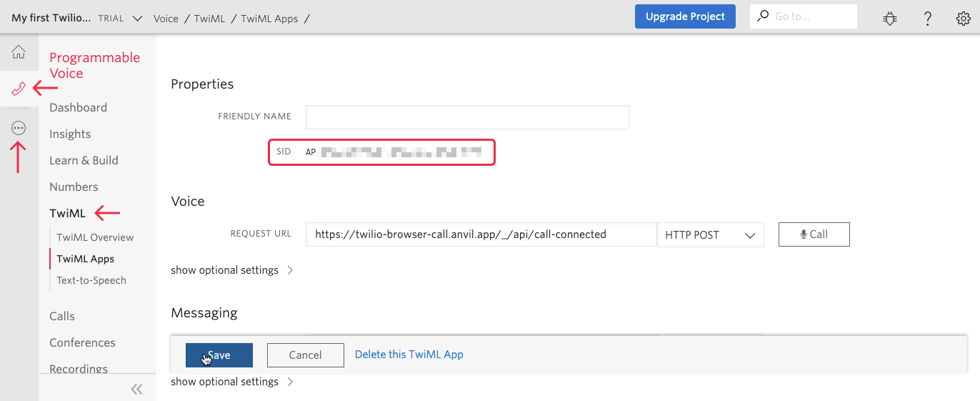This screenshot has height=401, width=980.
Task: Click the home icon in sidebar
Action: coord(19,52)
